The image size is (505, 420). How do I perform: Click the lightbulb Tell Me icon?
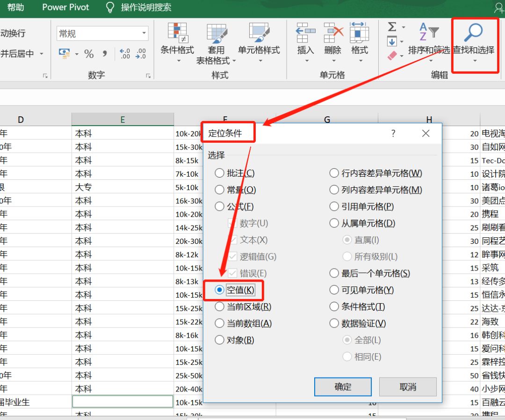pos(110,7)
